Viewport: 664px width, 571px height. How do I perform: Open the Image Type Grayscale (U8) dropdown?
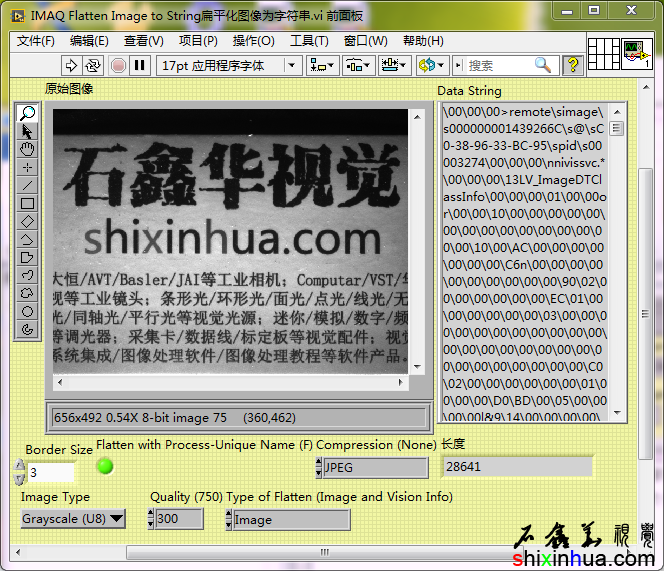73,518
